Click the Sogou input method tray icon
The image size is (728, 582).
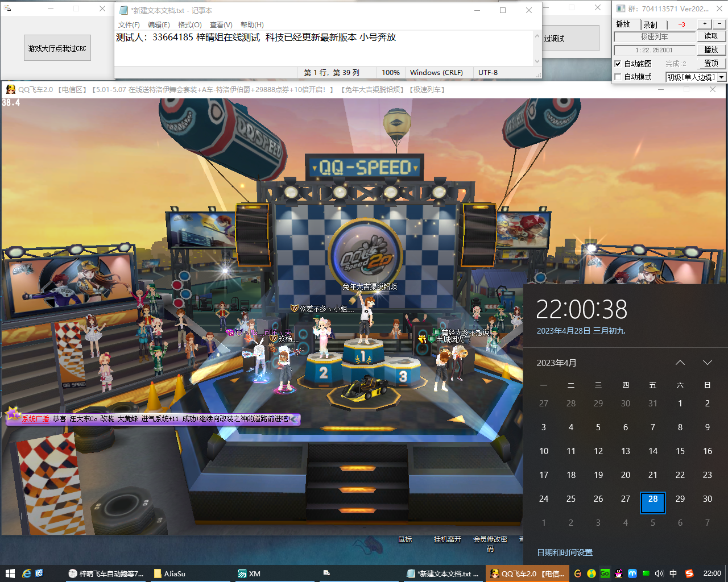pos(689,573)
